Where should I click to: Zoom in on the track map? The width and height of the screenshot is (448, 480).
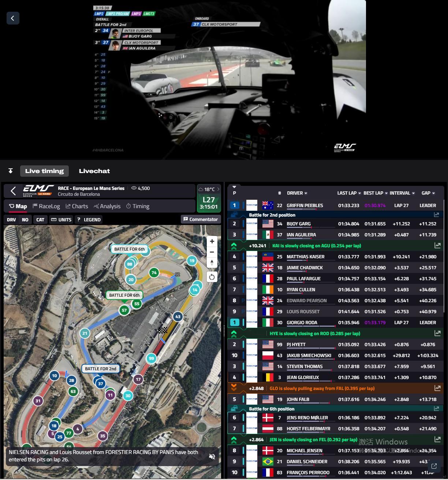click(212, 241)
